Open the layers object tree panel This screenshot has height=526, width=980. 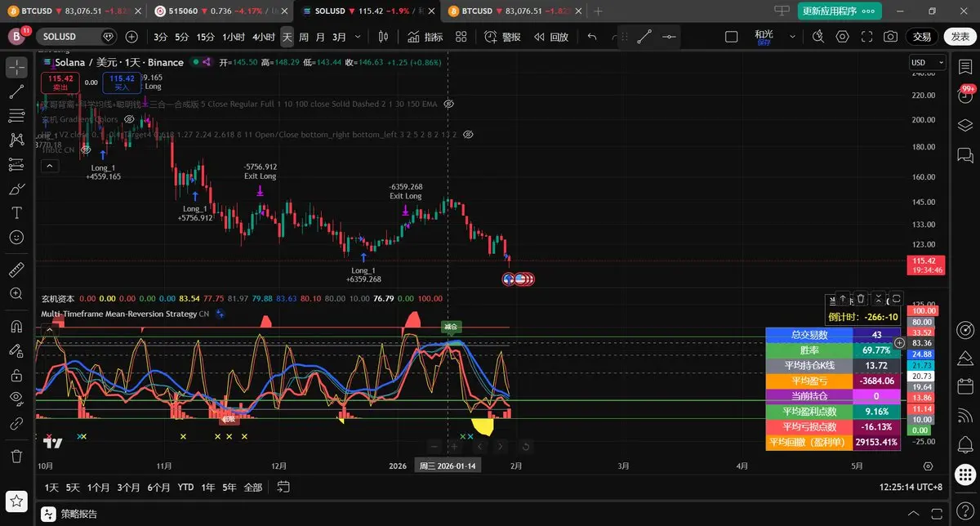click(x=965, y=125)
